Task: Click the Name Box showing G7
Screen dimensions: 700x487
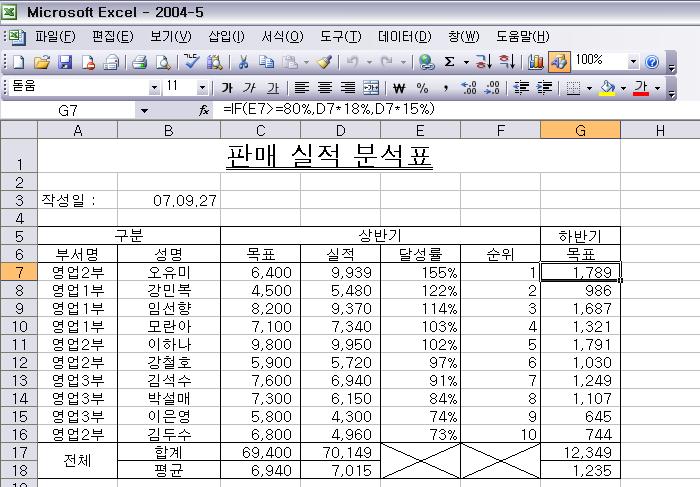Action: (x=68, y=110)
